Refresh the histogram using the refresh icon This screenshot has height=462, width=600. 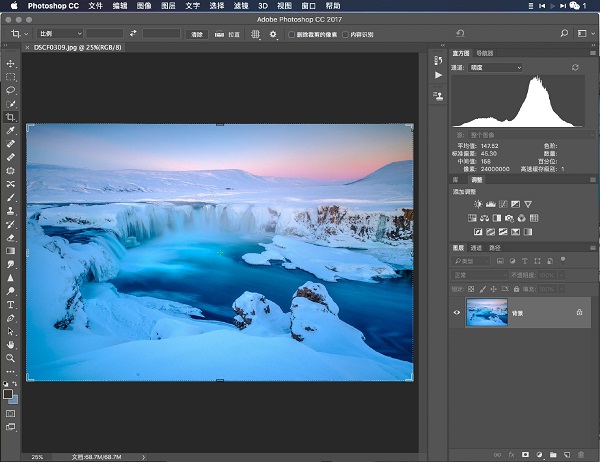[x=575, y=67]
